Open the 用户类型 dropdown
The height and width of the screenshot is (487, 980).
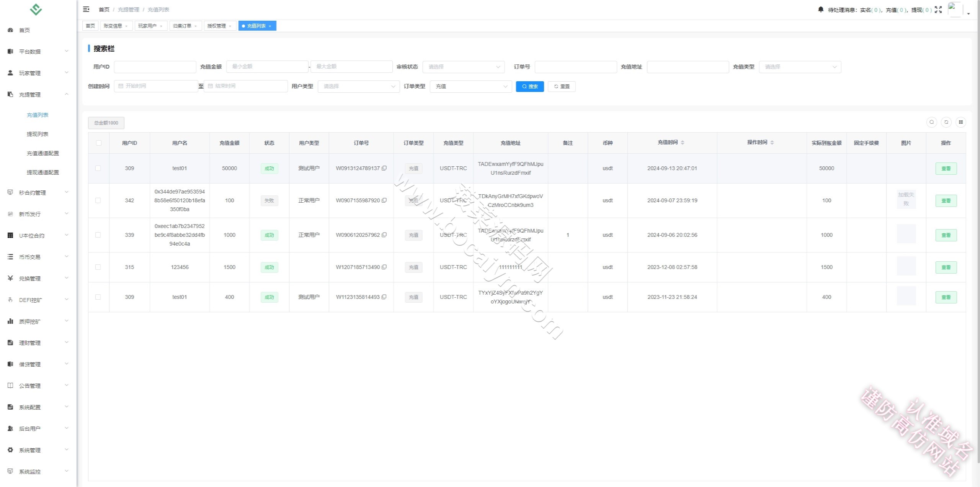pyautogui.click(x=359, y=86)
